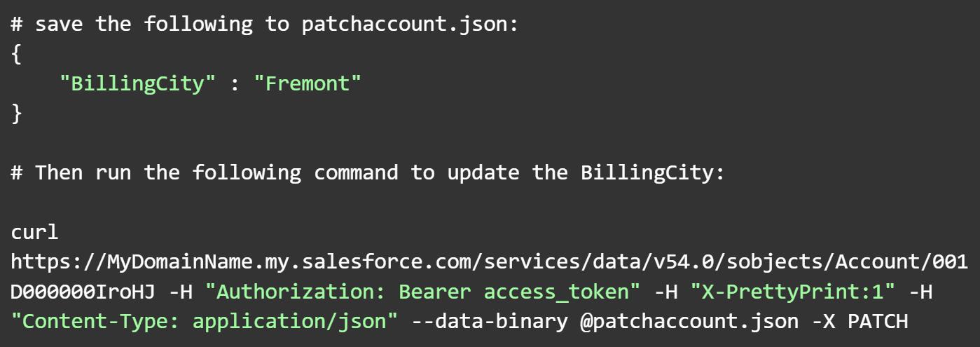Click the "X-PrettyPrint:1" header string

click(x=787, y=292)
